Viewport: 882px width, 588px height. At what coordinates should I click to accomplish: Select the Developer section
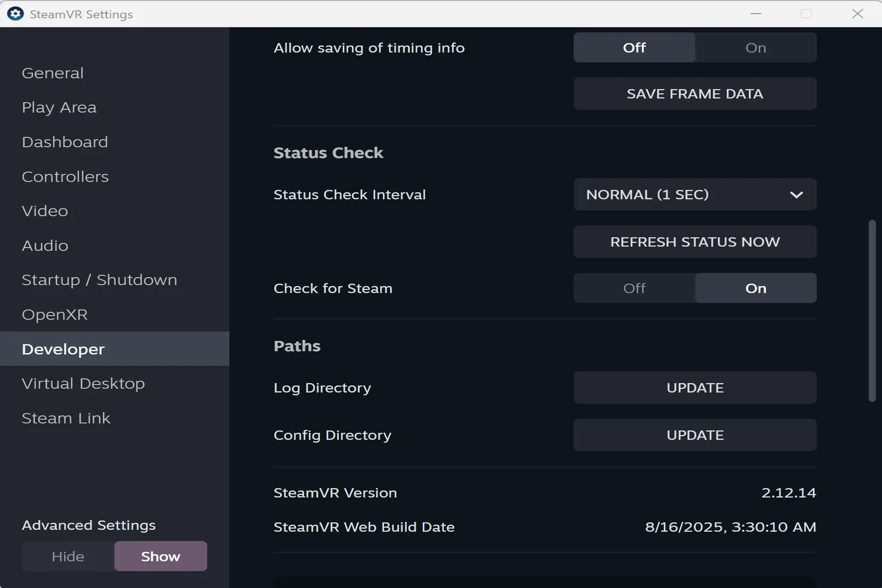pyautogui.click(x=115, y=349)
